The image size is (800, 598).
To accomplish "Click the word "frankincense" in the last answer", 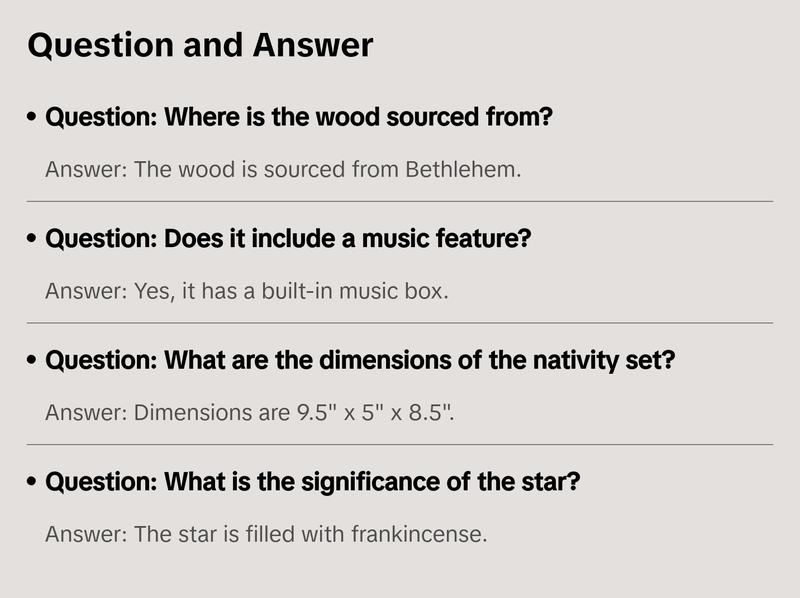I will [419, 534].
